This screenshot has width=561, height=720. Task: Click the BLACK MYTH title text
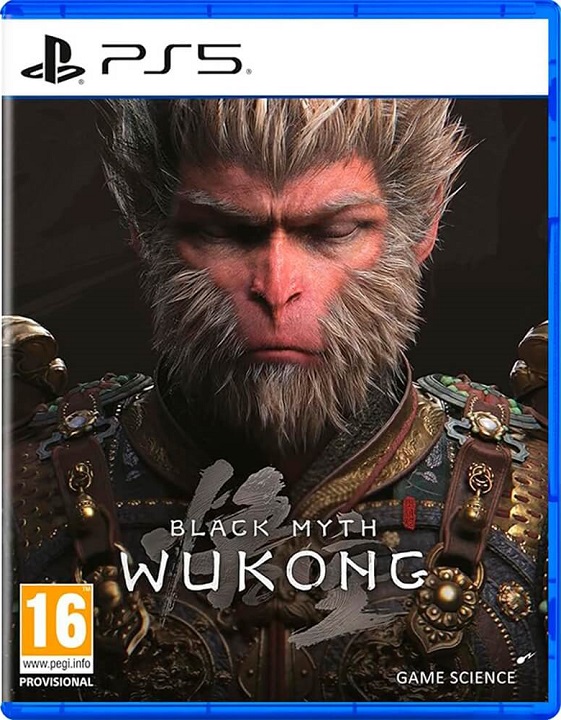click(x=273, y=529)
